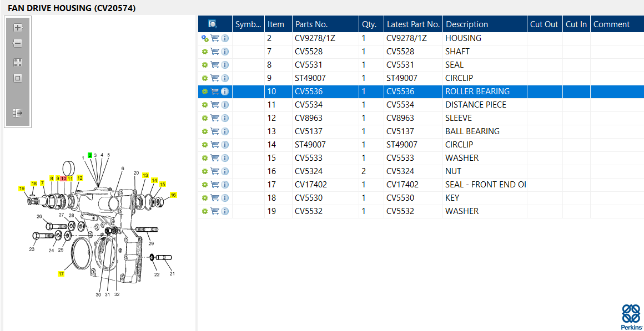Click the search icon in table header
Screen dimensions: 644x331
pyautogui.click(x=212, y=24)
